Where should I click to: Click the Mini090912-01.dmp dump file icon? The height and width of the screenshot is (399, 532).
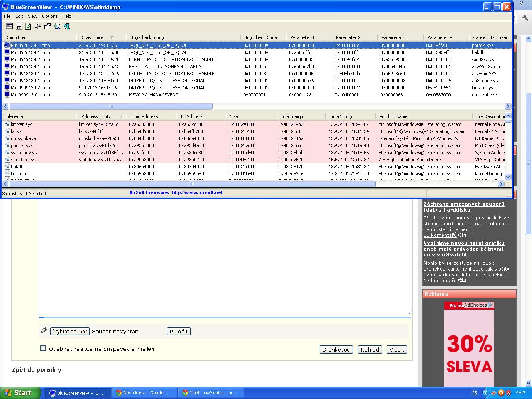coord(7,95)
